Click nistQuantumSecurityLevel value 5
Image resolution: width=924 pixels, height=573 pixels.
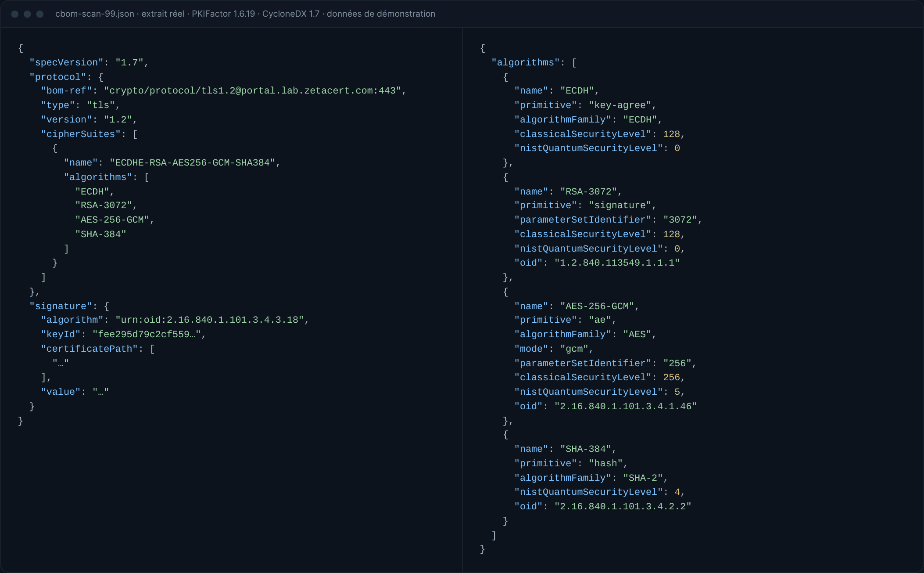(677, 392)
